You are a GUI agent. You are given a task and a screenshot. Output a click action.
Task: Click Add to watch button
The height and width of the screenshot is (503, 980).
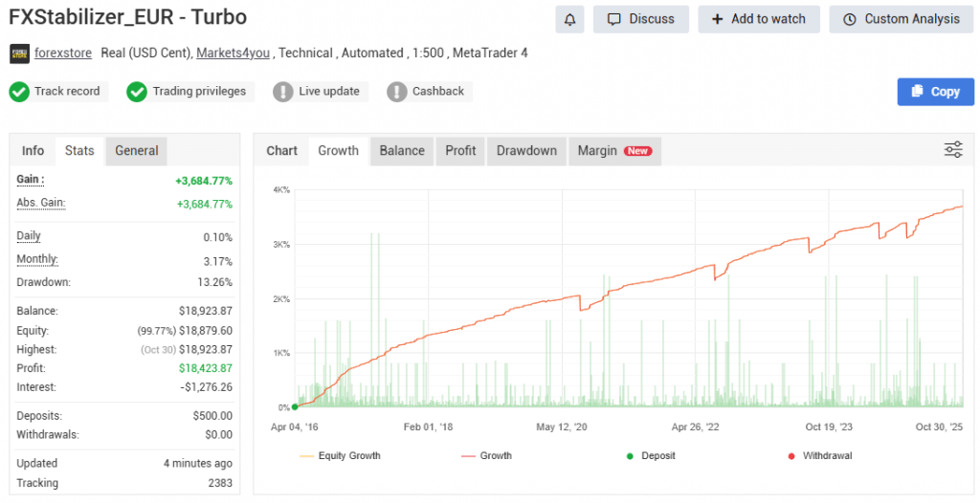(759, 19)
